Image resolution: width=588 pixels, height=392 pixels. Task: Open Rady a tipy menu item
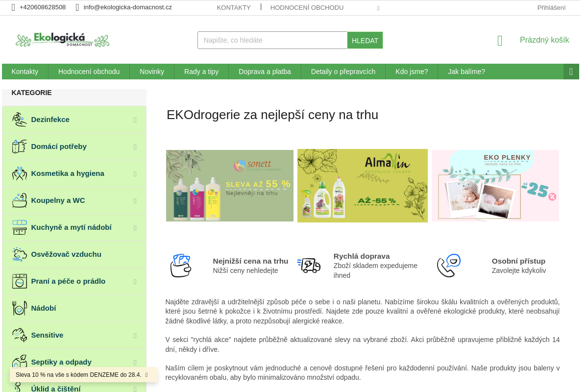[x=201, y=72]
